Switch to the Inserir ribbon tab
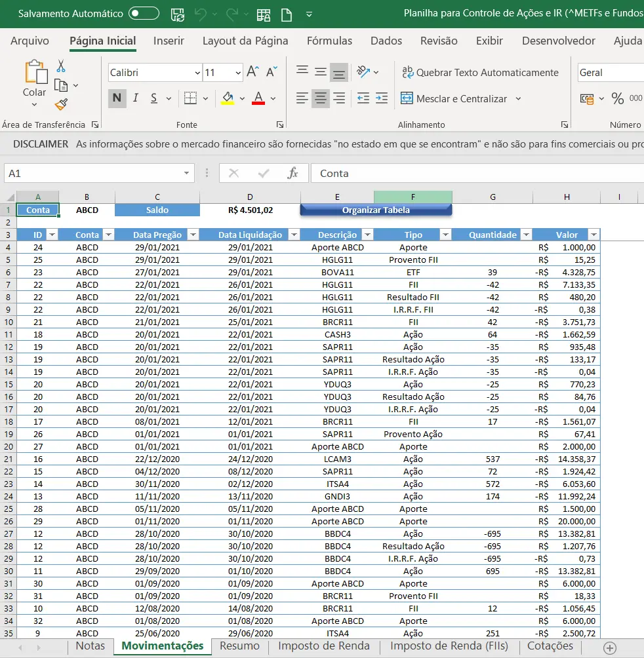644x658 pixels. coord(169,41)
